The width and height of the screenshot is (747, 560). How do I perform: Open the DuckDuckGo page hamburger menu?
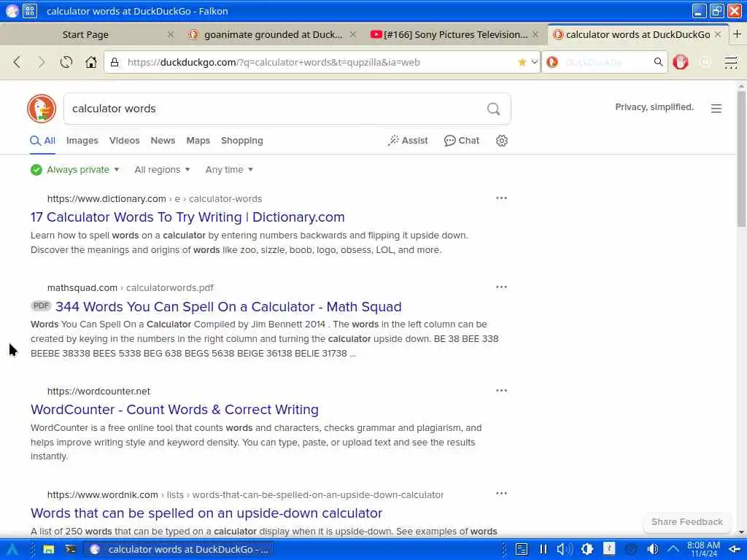[x=716, y=109]
